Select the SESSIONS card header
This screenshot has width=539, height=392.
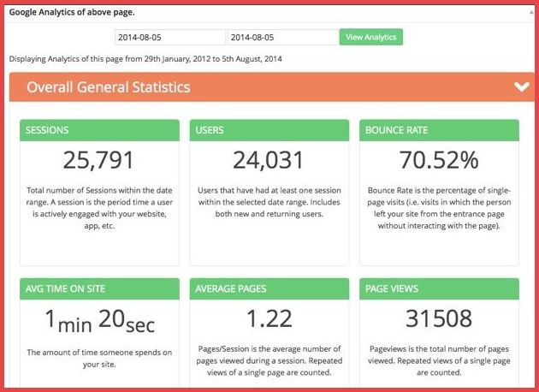tap(99, 130)
